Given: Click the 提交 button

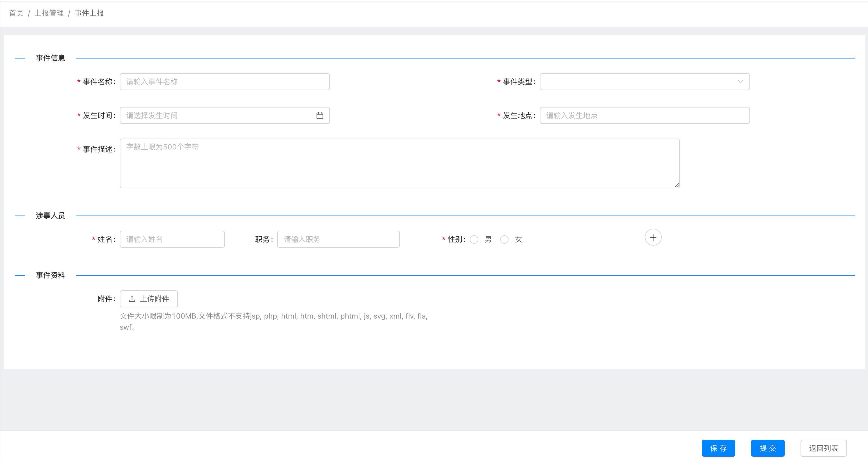Looking at the screenshot, I should 768,448.
